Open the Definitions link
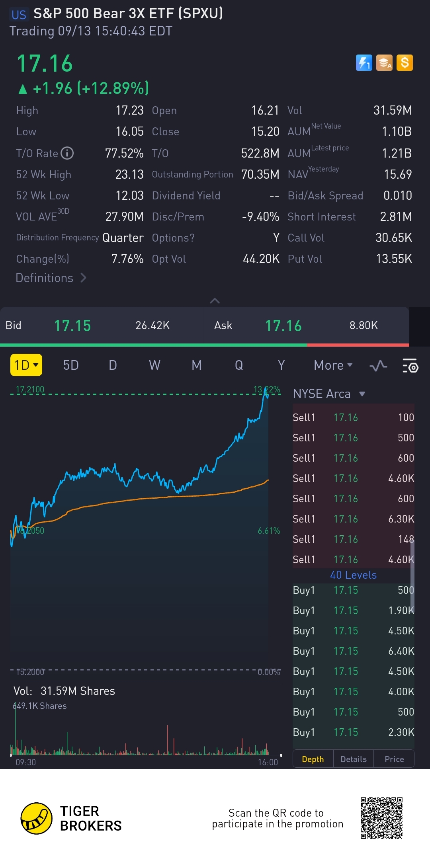 [51, 278]
